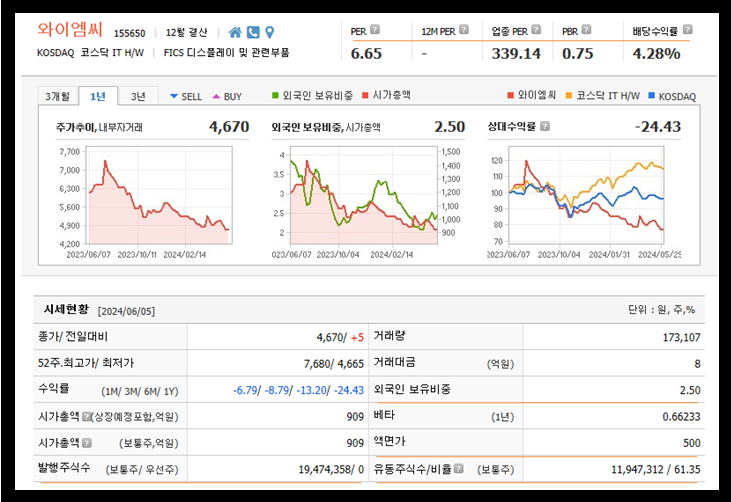Screen dimensions: 731x502
Task: Click 유동주식수 value 11,947,312 / 61.35
Action: 656,469
